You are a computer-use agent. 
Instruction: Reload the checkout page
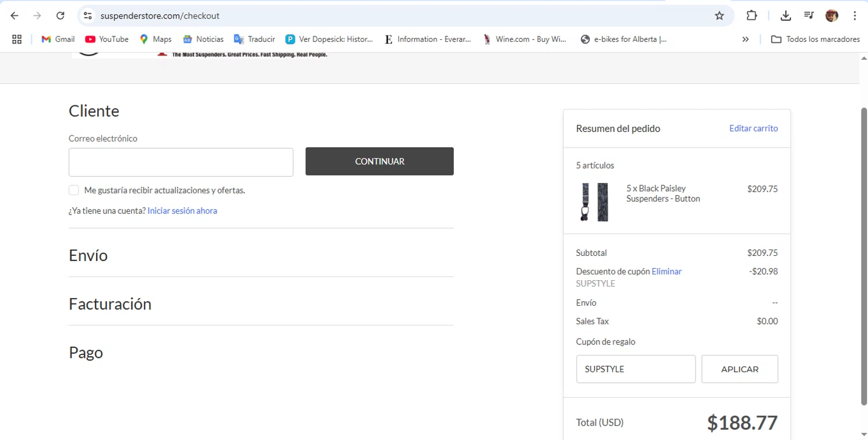tap(60, 16)
